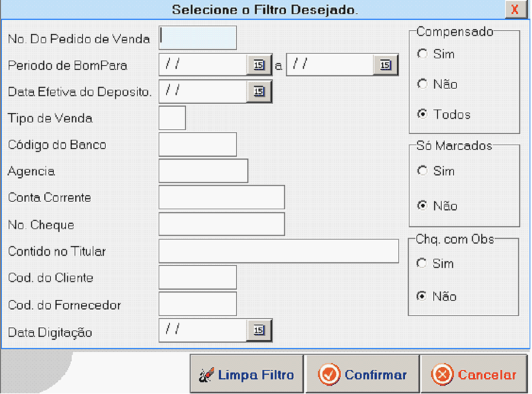The height and width of the screenshot is (394, 532).
Task: Click the No. Cheque input field
Action: (222, 224)
